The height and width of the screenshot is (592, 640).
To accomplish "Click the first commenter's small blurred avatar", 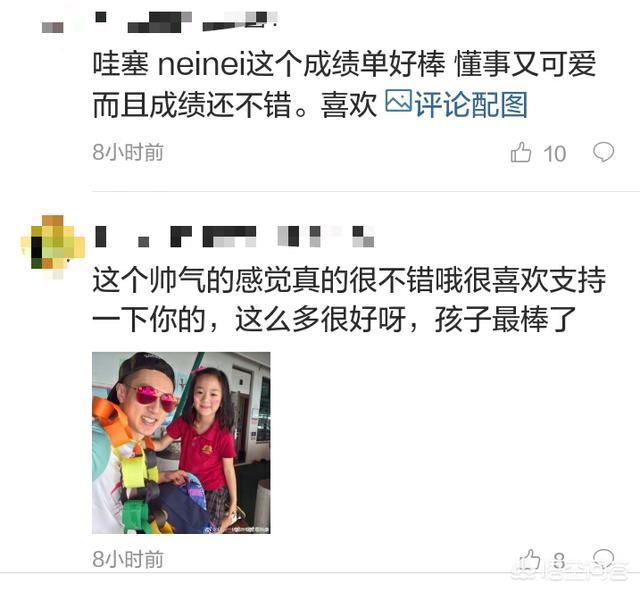I will coord(53,27).
